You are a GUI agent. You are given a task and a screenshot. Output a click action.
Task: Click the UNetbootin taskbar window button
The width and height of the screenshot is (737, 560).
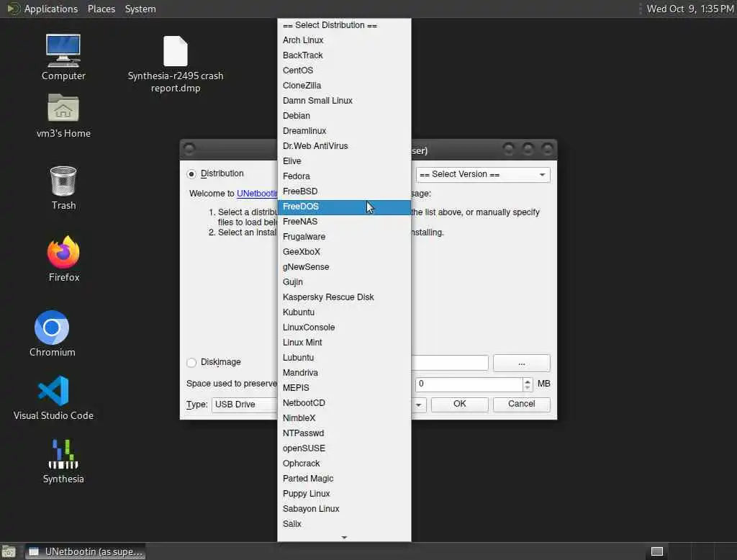85,551
